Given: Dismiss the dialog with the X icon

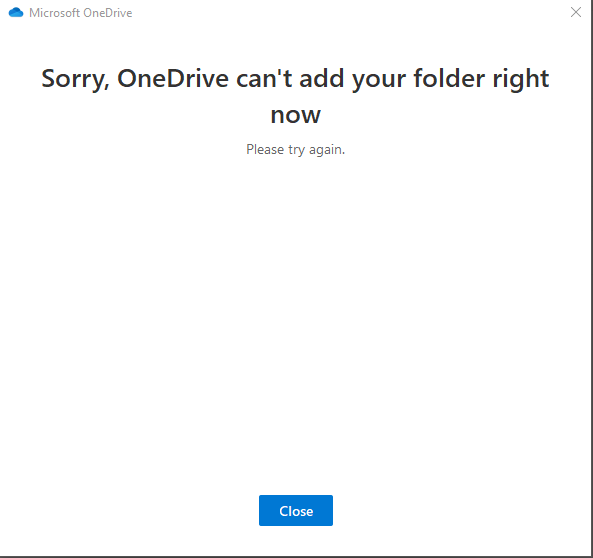Looking at the screenshot, I should coord(576,12).
